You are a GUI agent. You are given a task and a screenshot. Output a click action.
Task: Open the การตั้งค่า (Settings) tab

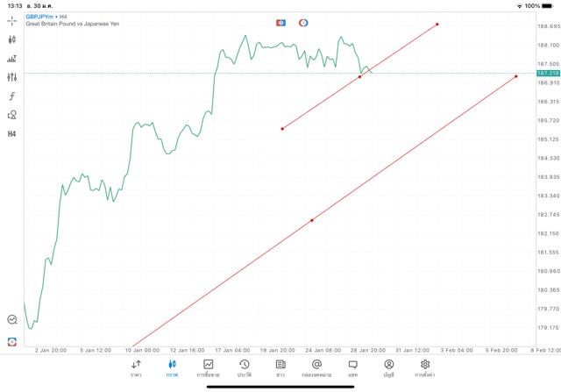[x=424, y=368]
